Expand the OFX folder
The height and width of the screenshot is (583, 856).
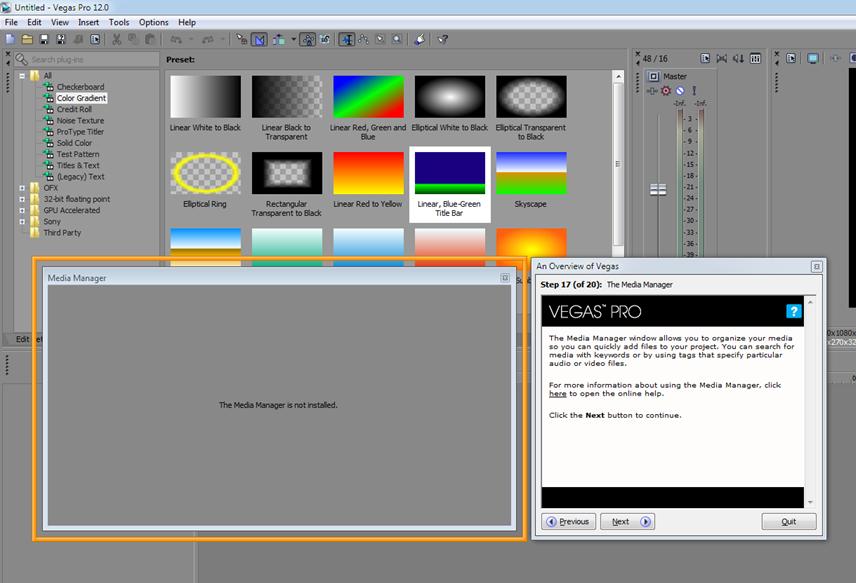pyautogui.click(x=22, y=188)
